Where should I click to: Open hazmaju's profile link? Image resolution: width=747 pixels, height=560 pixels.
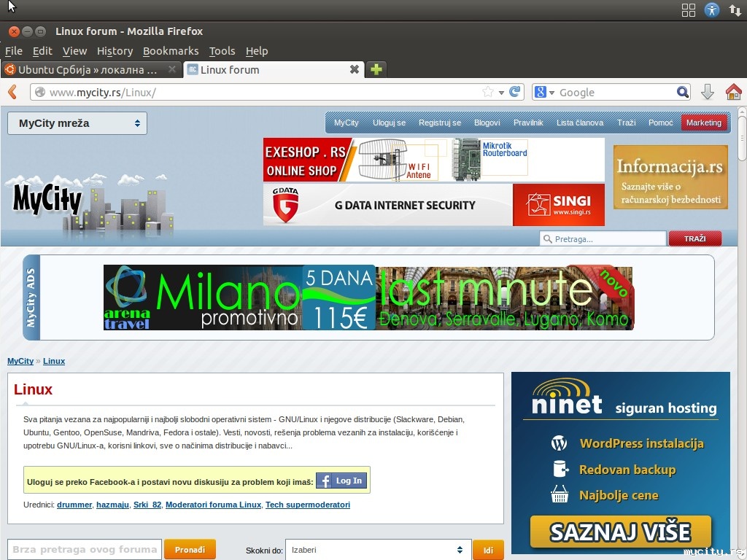[x=112, y=505]
